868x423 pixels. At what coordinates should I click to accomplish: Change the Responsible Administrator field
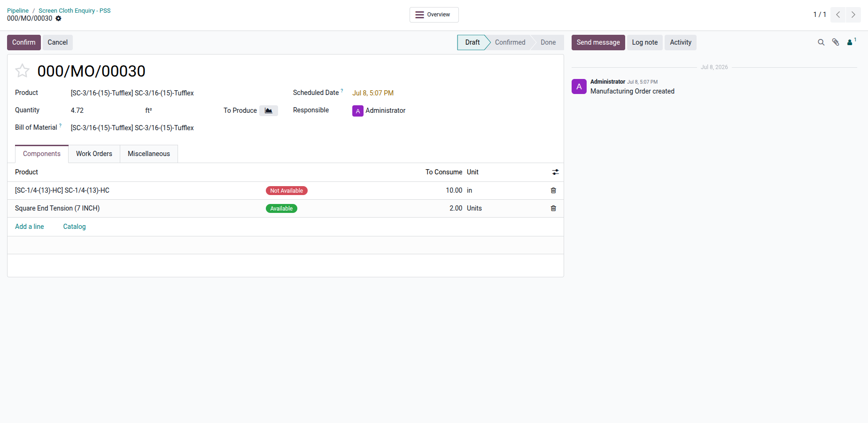click(385, 110)
